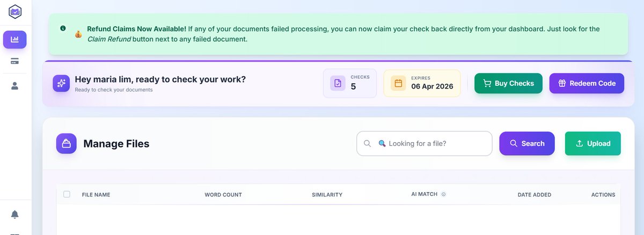The width and height of the screenshot is (644, 235).
Task: Click the sparkle icon beside the greeting
Action: (x=61, y=83)
